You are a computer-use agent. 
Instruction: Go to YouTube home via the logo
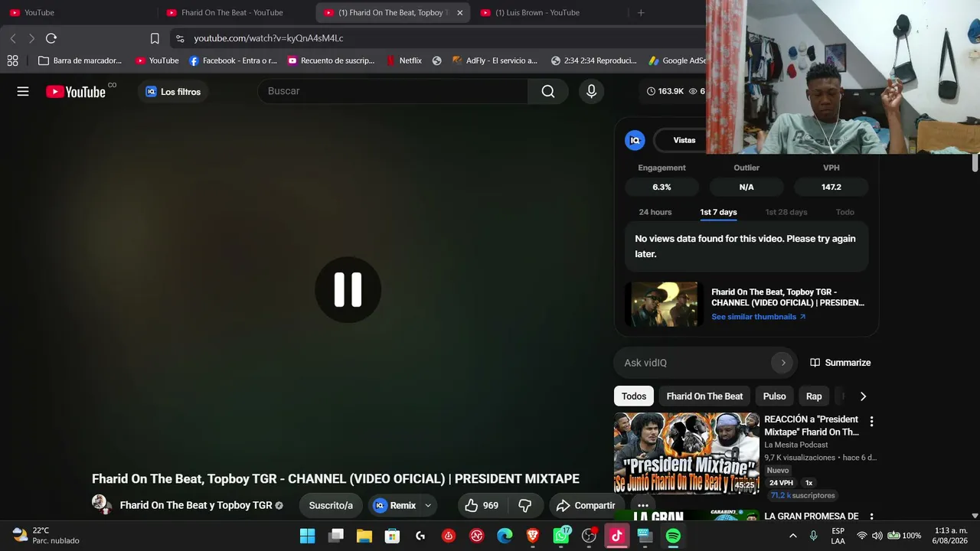tap(76, 92)
